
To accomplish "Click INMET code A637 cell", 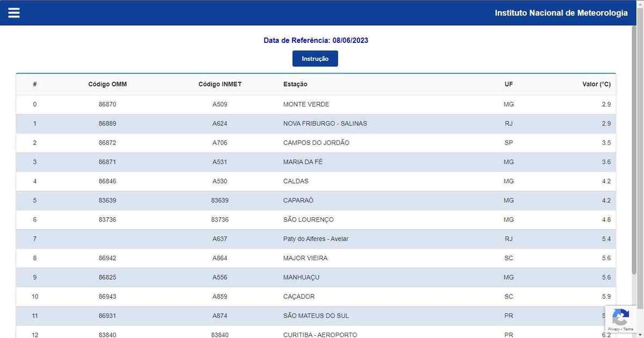I will tap(219, 239).
